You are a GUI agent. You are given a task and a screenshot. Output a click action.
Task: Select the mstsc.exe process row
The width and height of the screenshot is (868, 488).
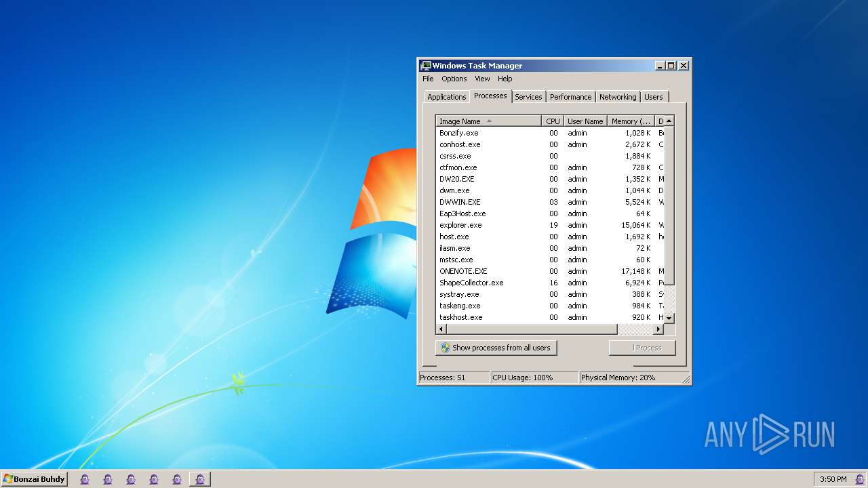[550, 260]
